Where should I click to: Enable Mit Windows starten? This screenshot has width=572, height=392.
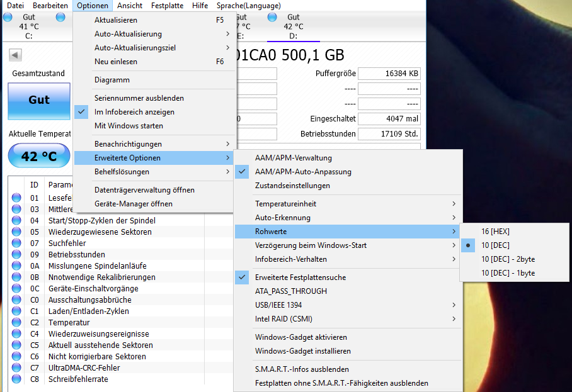(154, 126)
